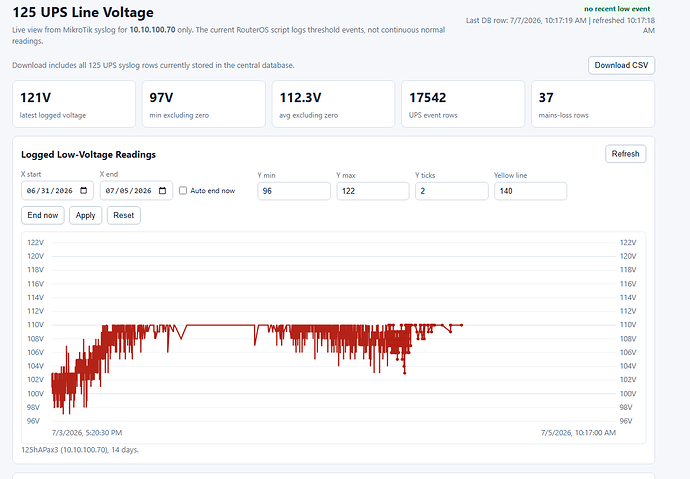Focus the Y min input field
The image size is (690, 479).
pyautogui.click(x=294, y=191)
